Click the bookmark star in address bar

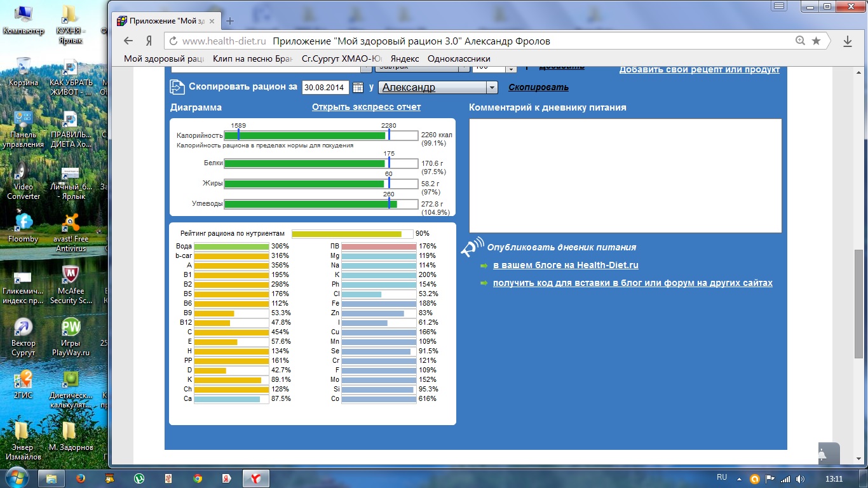817,41
